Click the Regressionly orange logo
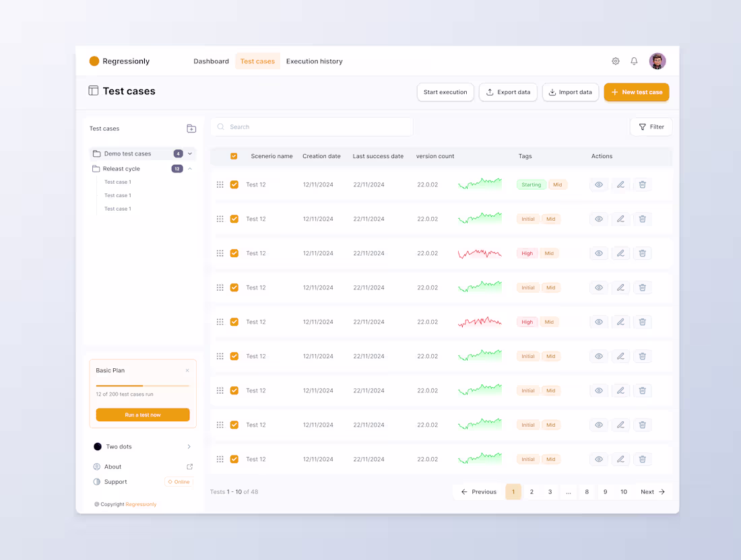Screen dimensions: 741x560 (94, 61)
